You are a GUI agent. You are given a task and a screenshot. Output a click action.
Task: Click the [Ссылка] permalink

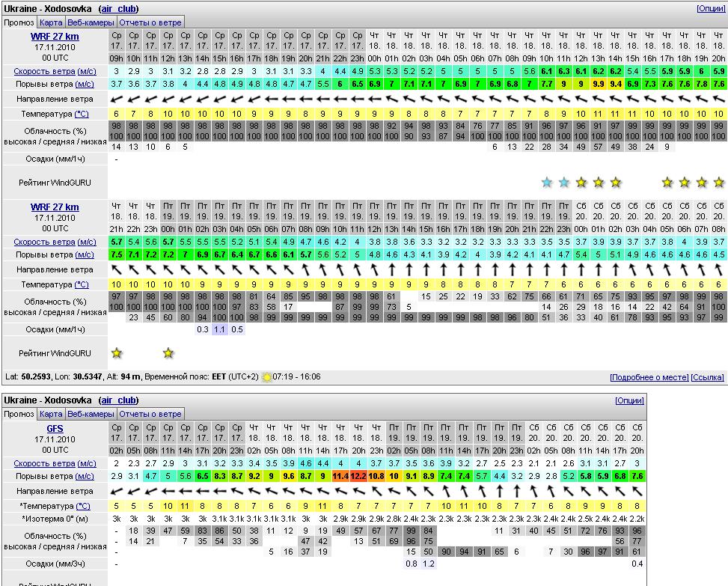point(707,378)
